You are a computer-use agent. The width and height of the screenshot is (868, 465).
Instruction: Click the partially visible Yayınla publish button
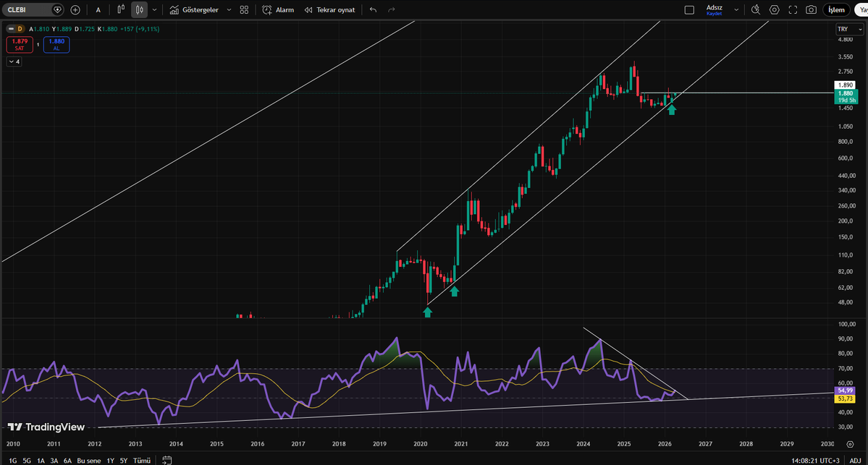click(861, 10)
